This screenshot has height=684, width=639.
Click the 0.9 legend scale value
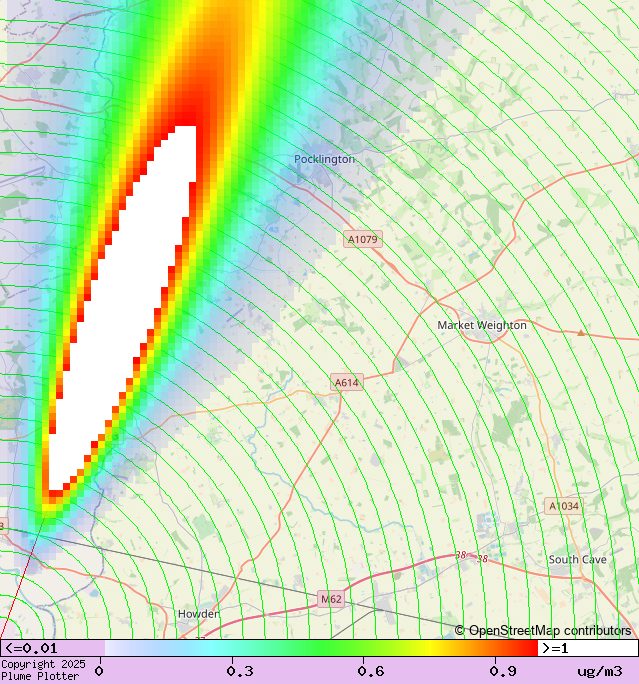click(x=502, y=671)
